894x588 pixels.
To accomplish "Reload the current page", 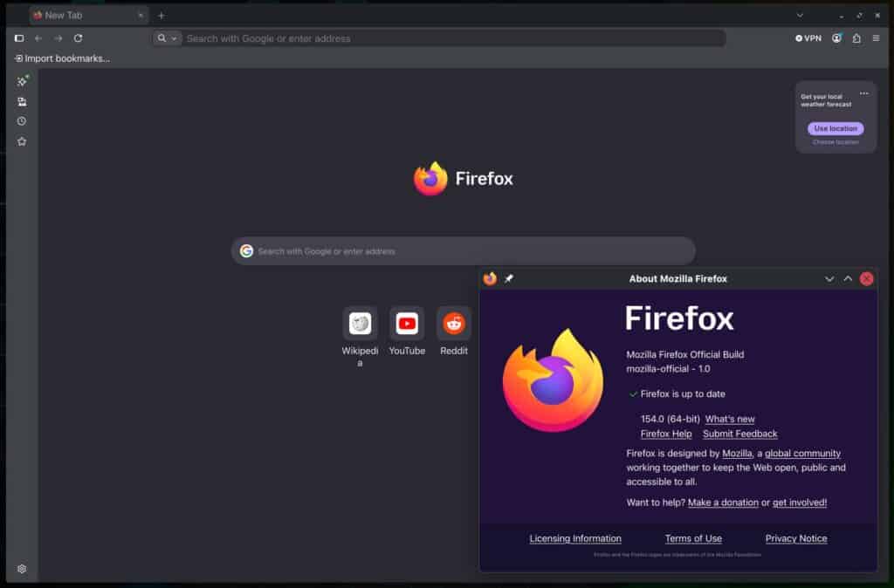I will (x=78, y=38).
